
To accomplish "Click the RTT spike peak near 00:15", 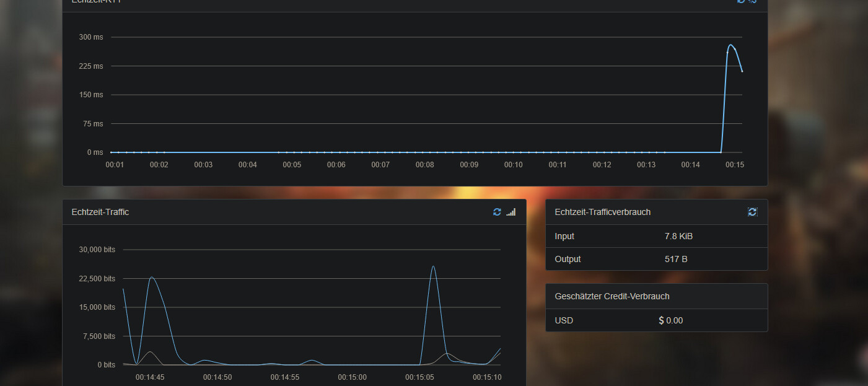I will [x=731, y=45].
